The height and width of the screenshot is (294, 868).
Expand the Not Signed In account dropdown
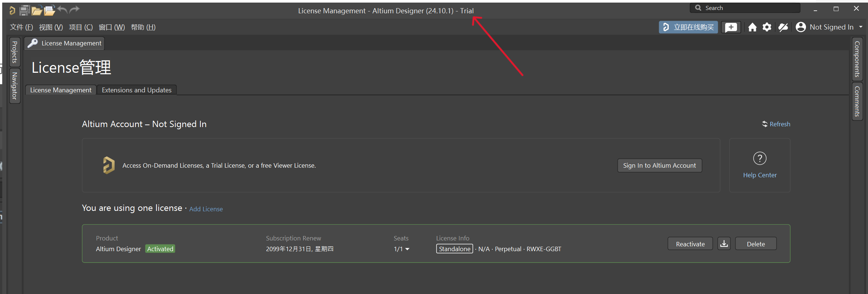(x=861, y=27)
